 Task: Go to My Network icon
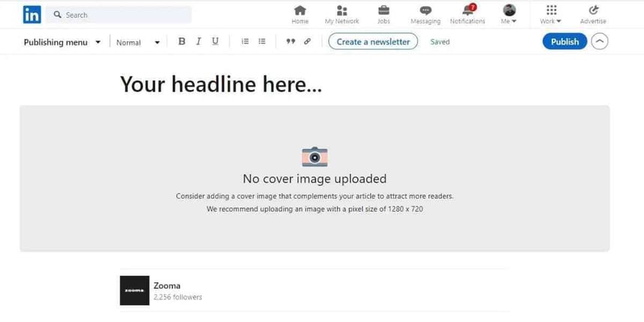[342, 11]
